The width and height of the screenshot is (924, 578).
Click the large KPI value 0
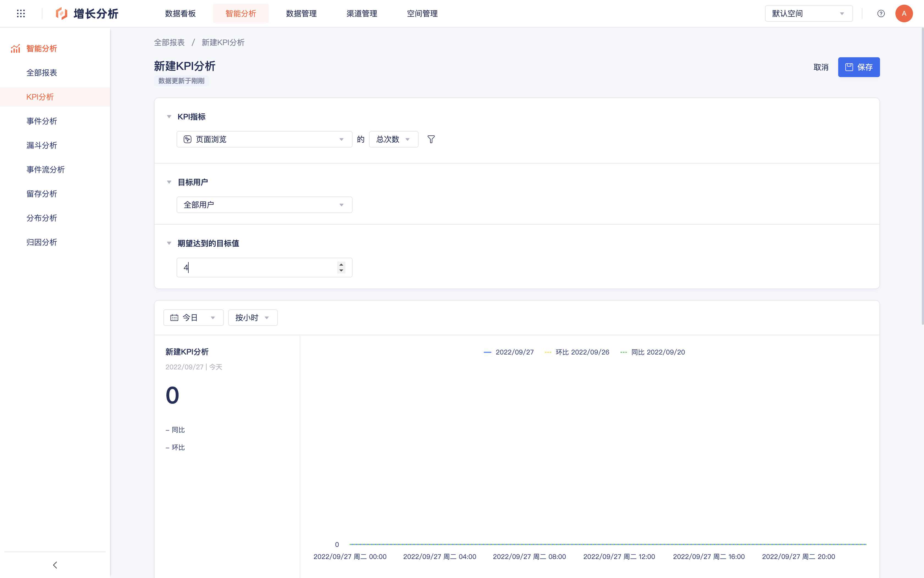172,395
